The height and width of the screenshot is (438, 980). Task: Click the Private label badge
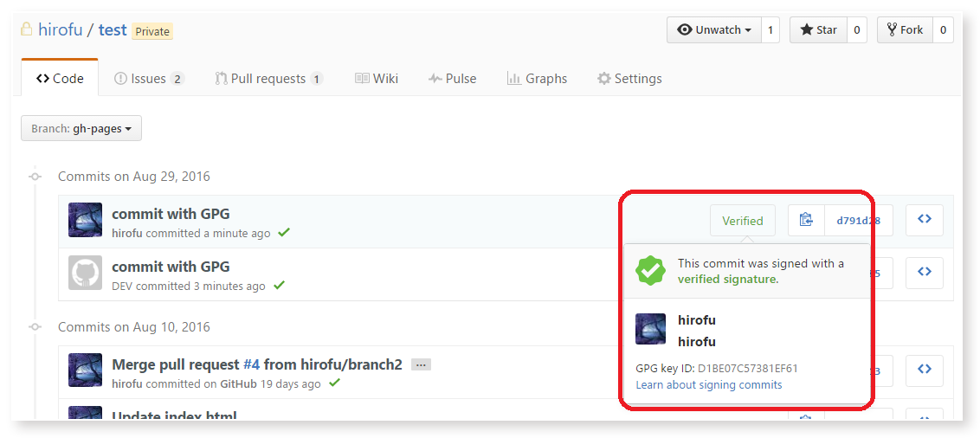click(x=152, y=31)
